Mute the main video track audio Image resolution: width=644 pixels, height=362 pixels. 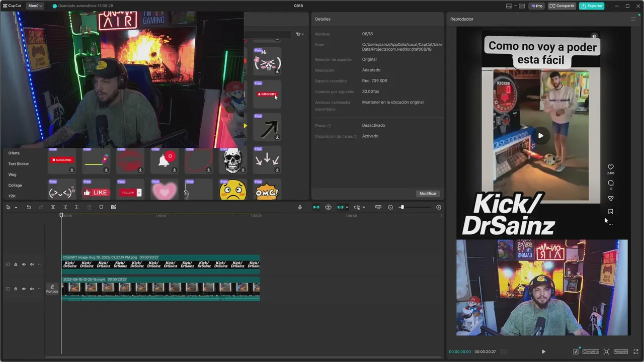point(32,289)
